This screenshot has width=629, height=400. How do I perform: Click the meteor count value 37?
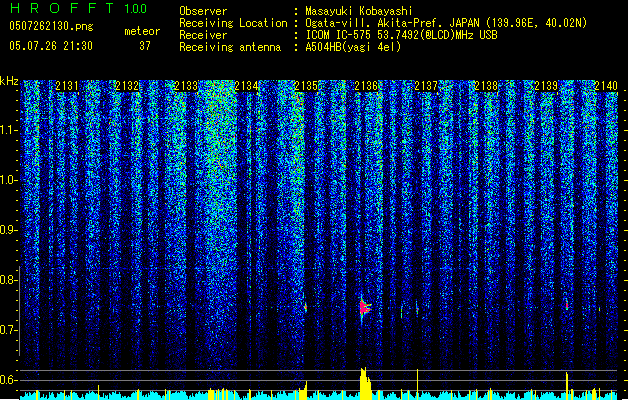pyautogui.click(x=145, y=46)
